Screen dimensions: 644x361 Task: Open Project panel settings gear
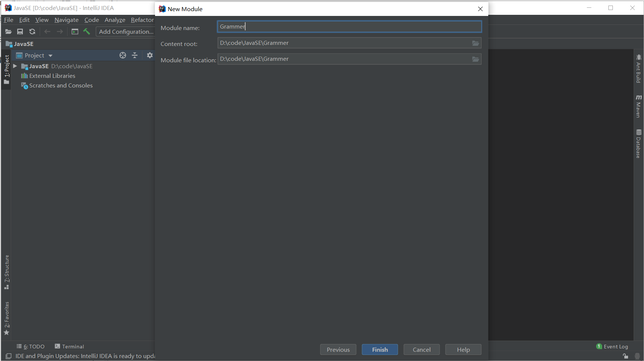pyautogui.click(x=149, y=55)
